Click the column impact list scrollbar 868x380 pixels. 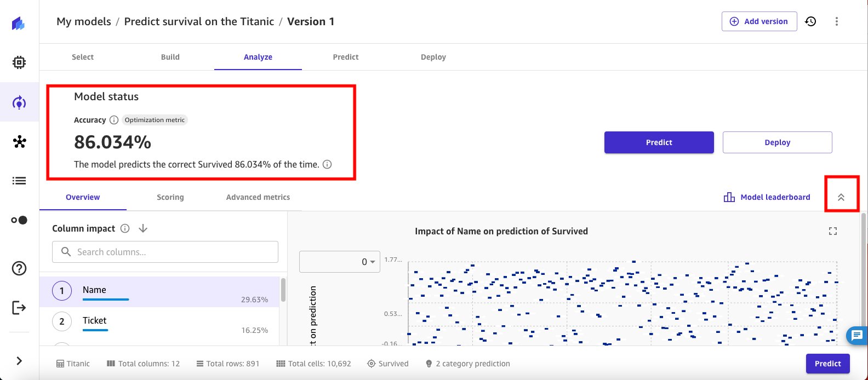click(x=283, y=290)
